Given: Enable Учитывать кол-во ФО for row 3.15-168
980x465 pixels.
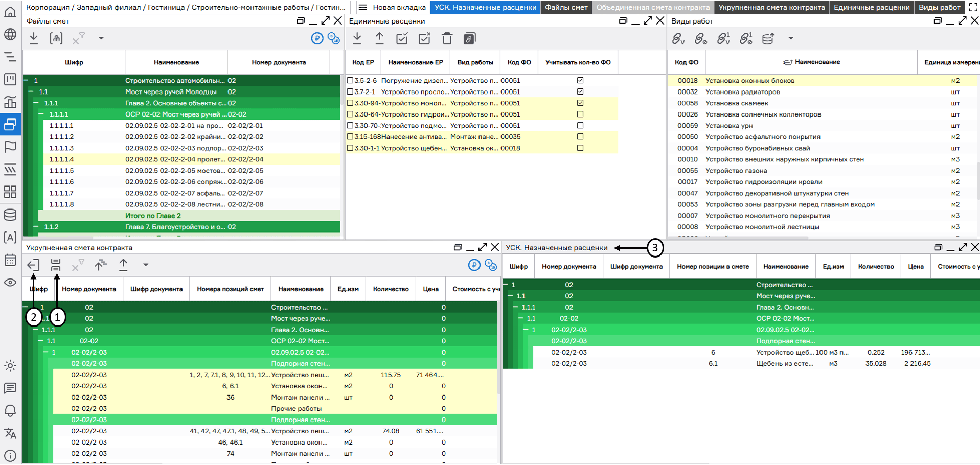Looking at the screenshot, I should point(580,137).
